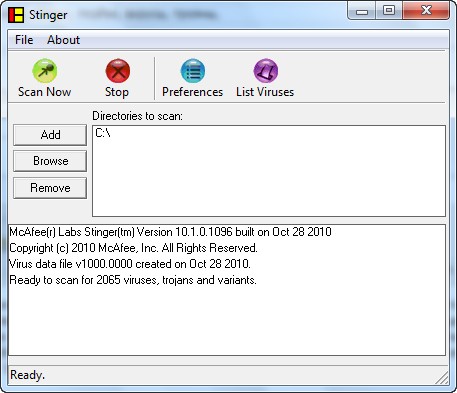Start a scan with Scan Now icon
457x393 pixels.
point(45,71)
